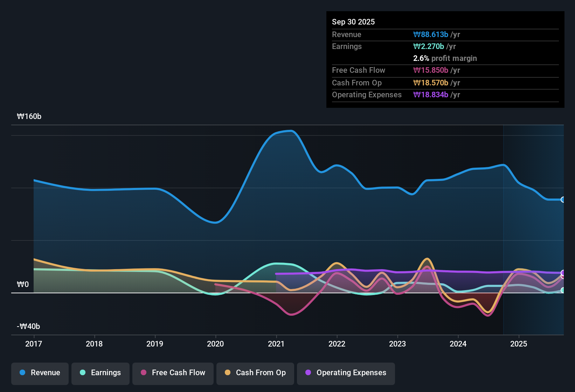Click the blue Revenue legend dot
Image resolution: width=575 pixels, height=392 pixels.
[22, 373]
